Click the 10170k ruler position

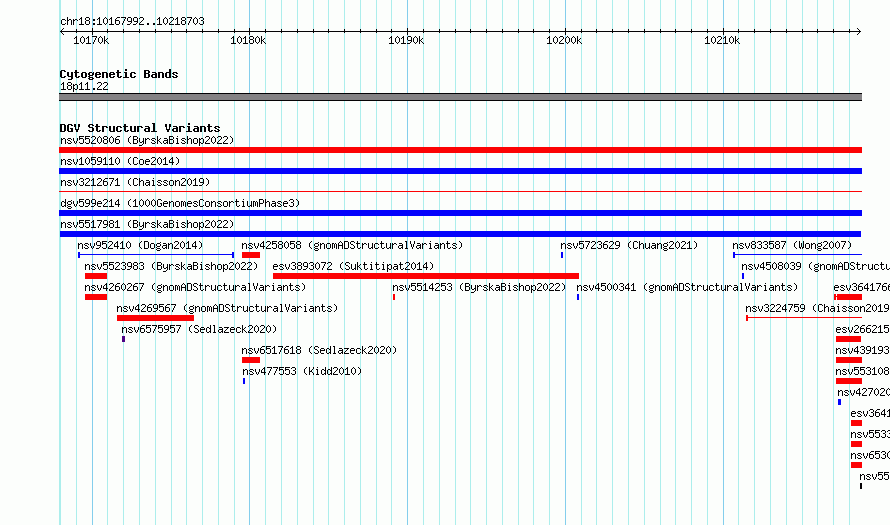(91, 40)
